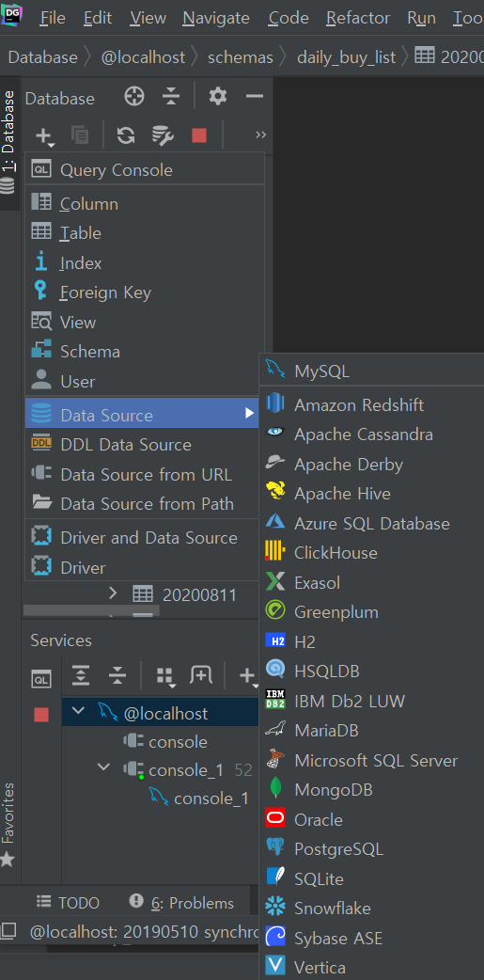The image size is (484, 980).
Task: Pick MongoDB data source
Action: coord(371,789)
